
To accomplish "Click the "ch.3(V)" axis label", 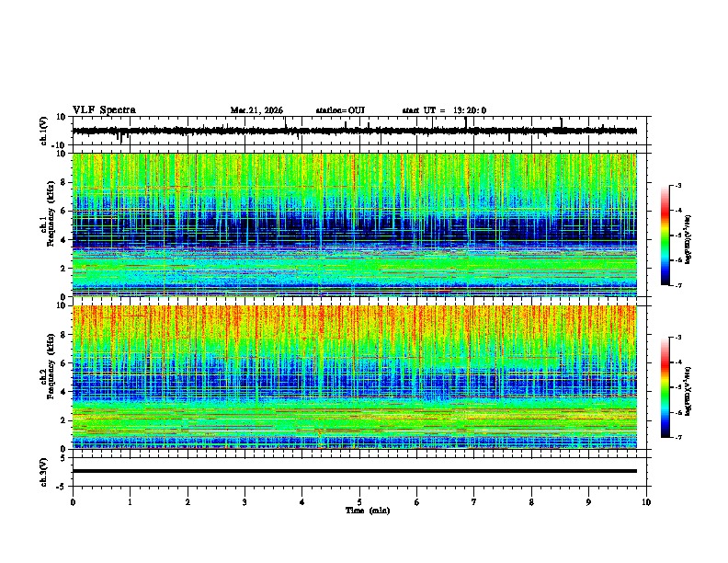I will click(44, 472).
